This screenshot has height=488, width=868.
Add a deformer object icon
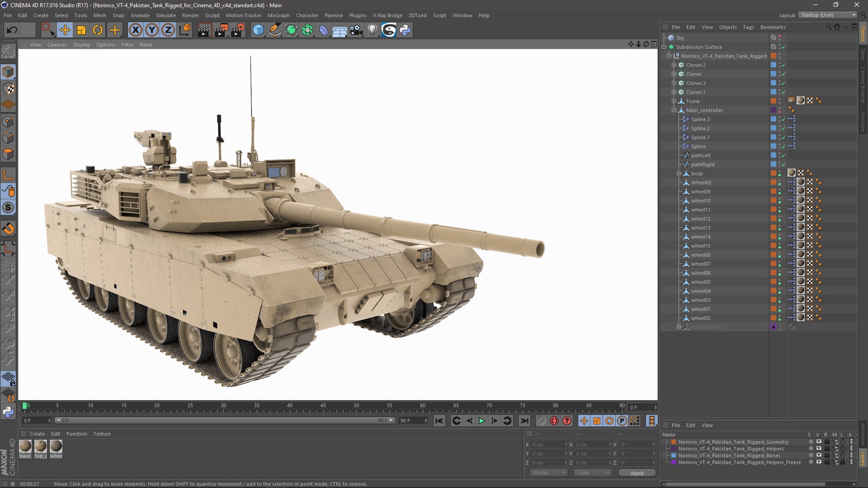324,30
